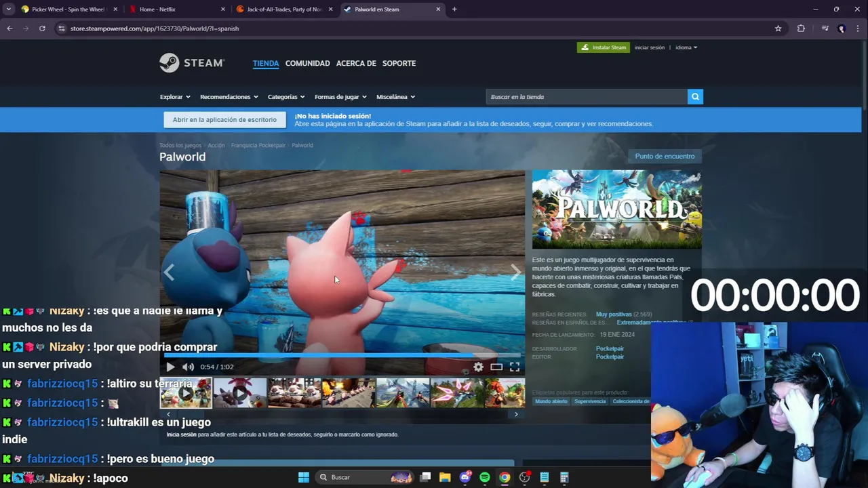The image size is (868, 488).
Task: Select Supervivencia tag
Action: [590, 401]
